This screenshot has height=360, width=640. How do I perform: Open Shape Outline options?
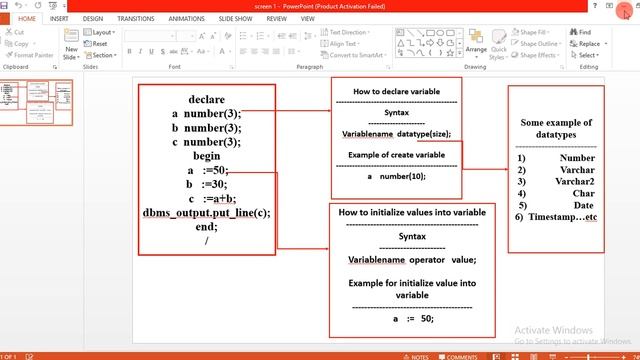(x=537, y=43)
